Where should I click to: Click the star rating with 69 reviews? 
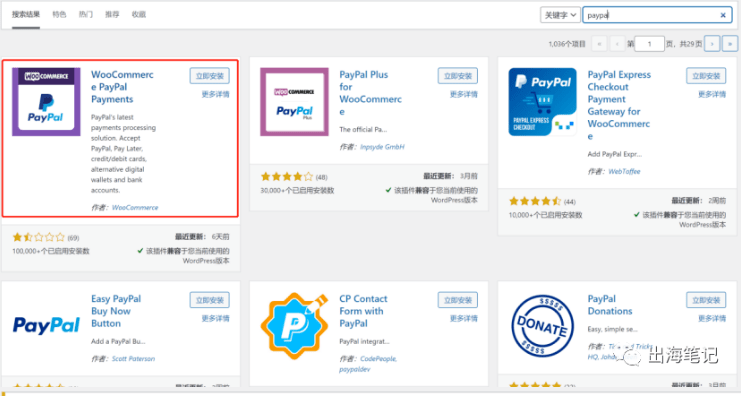pos(39,237)
